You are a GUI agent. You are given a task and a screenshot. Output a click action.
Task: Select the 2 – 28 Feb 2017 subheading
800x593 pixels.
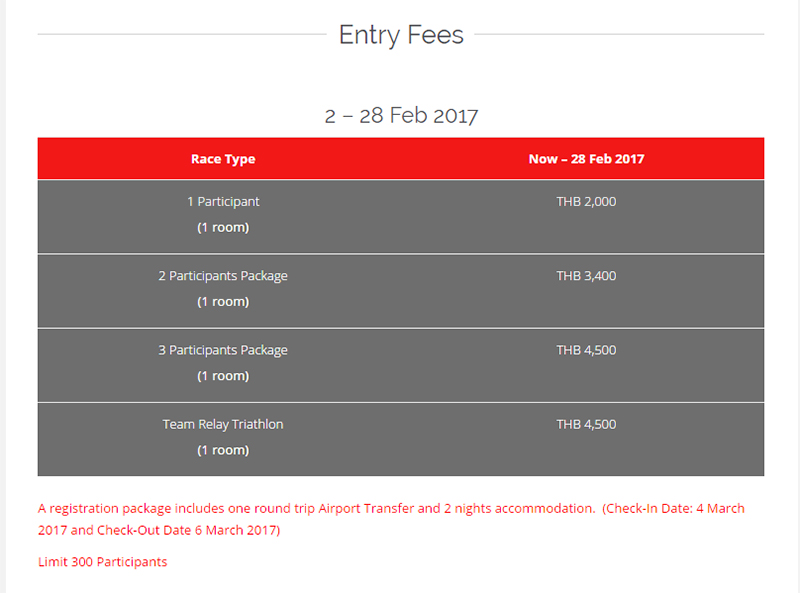(401, 116)
